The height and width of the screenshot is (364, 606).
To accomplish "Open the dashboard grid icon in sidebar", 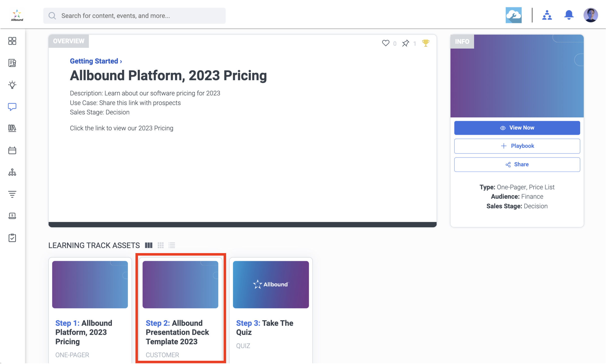I will coord(12,41).
